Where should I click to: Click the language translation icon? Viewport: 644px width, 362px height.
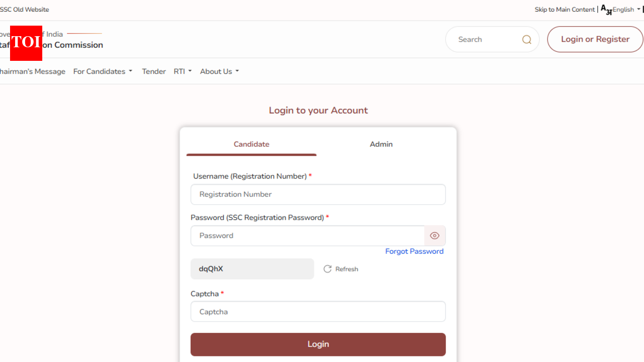click(606, 10)
